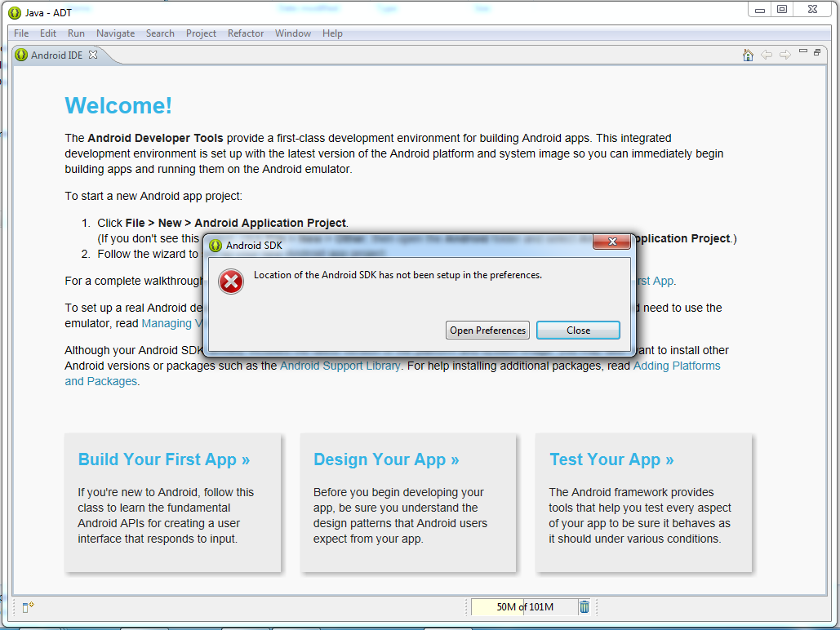
Task: Click the SDK location error message text
Action: point(398,275)
